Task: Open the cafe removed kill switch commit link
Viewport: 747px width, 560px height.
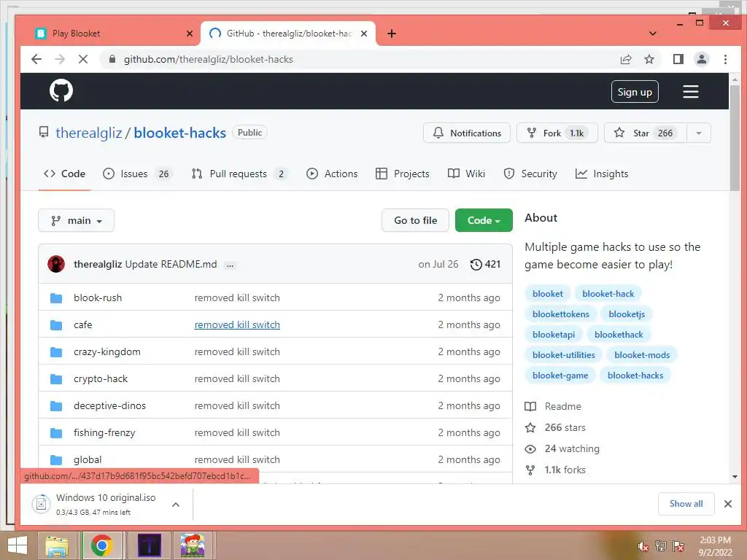Action: coord(237,324)
